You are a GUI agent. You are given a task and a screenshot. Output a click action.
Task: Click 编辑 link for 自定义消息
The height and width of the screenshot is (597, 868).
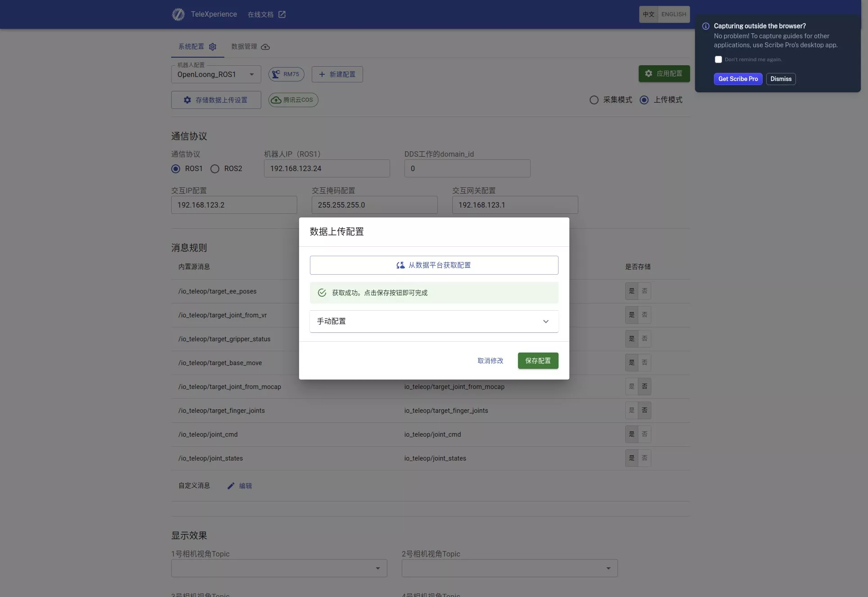pos(240,486)
